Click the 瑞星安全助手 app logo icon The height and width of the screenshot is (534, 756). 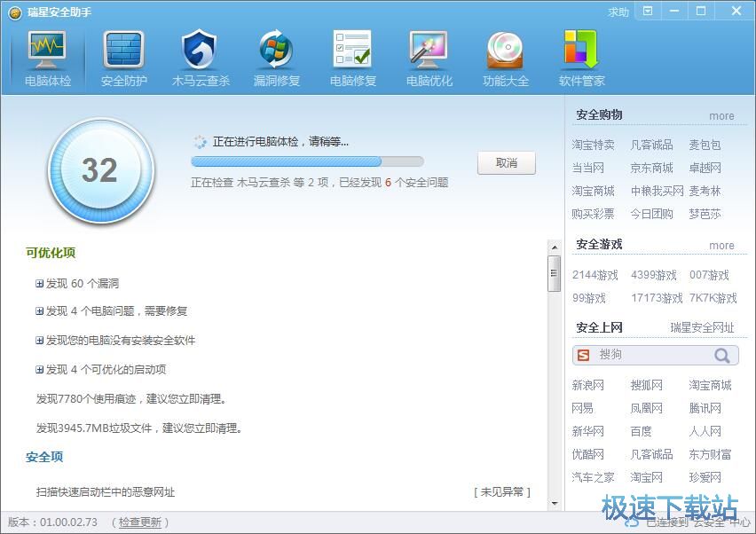[x=15, y=12]
